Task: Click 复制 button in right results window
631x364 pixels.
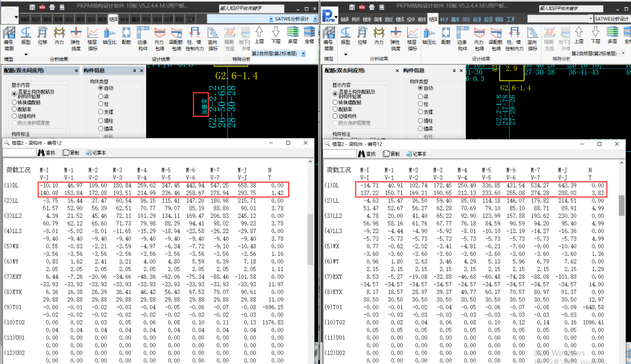Action: click(x=391, y=154)
